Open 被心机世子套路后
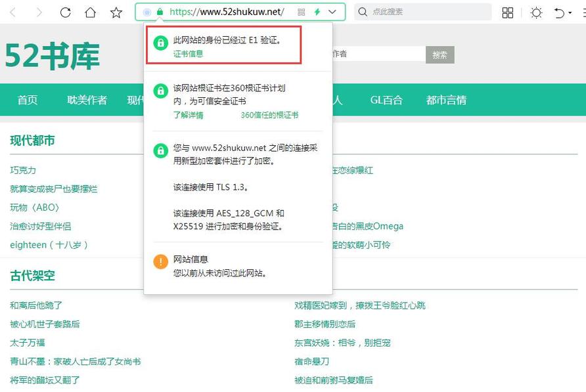586x392 pixels. pos(45,324)
